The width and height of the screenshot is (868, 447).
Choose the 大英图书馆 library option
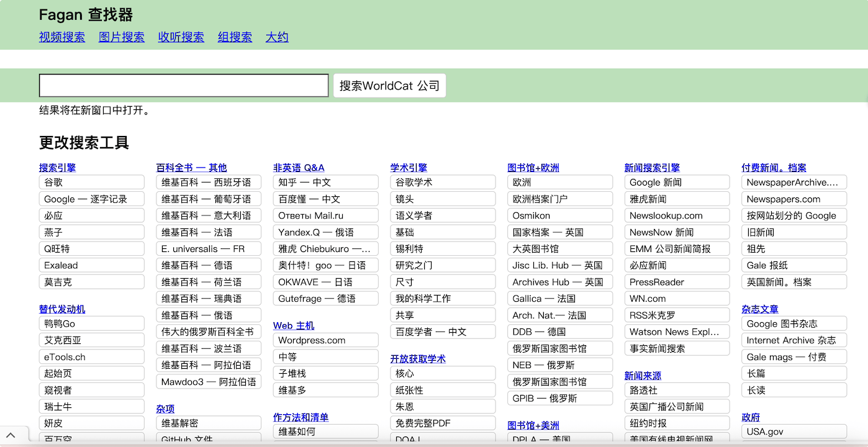point(559,249)
